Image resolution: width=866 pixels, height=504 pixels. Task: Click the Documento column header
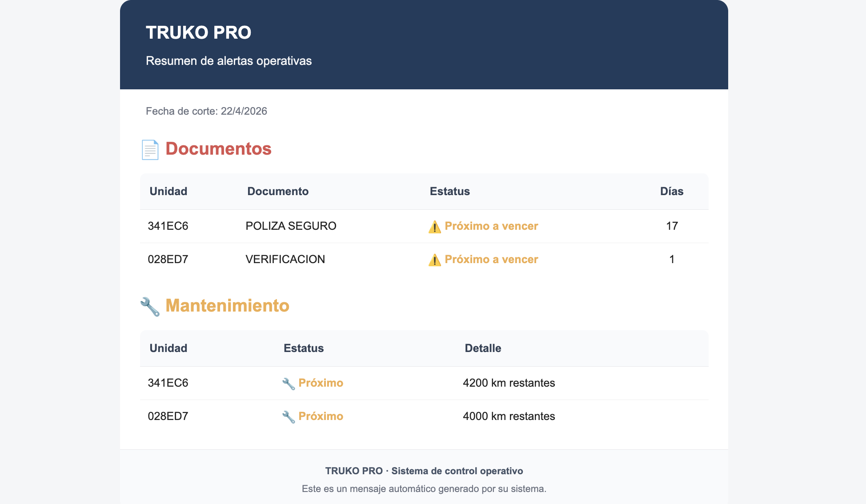click(278, 192)
